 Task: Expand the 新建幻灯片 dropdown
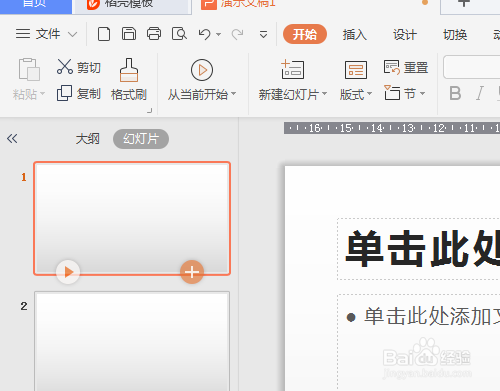(x=324, y=94)
